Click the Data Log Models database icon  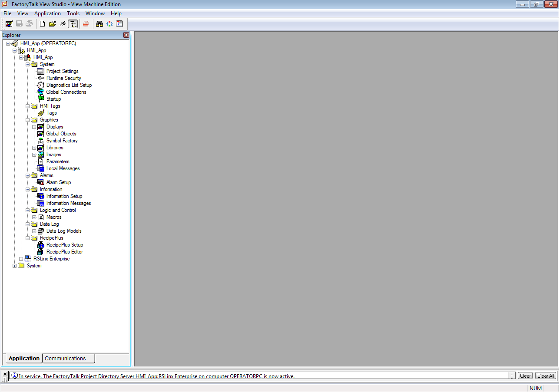click(41, 231)
